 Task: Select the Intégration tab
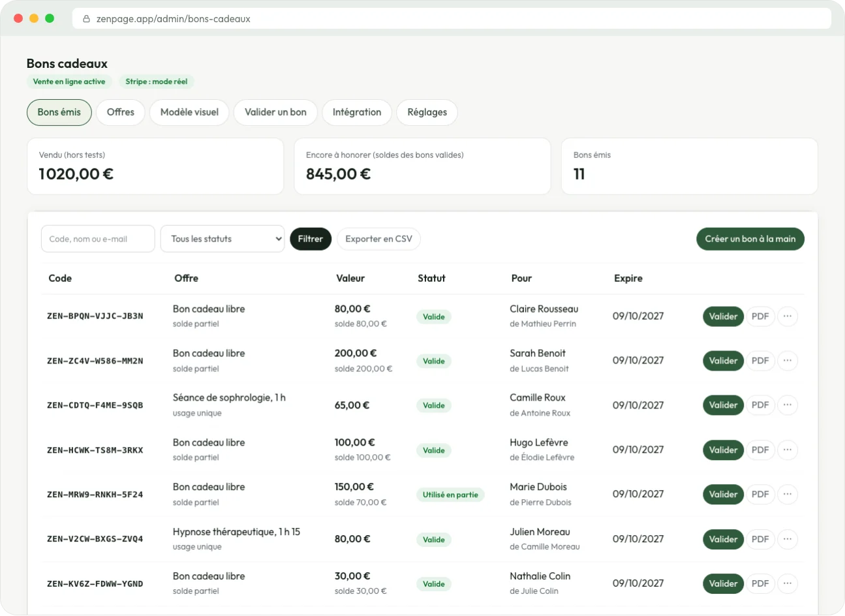pos(357,112)
